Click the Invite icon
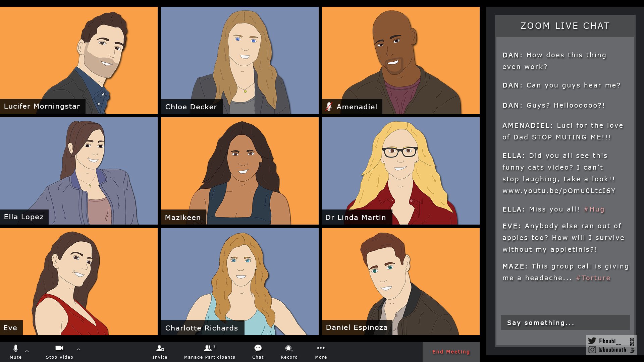644x362 pixels. 160,348
